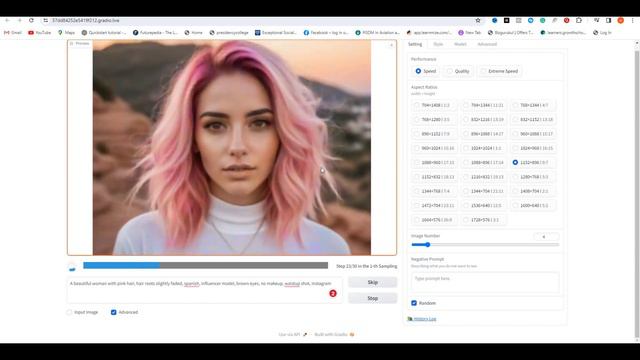640x360 pixels.
Task: Click the sampling progress bar
Action: [205, 265]
